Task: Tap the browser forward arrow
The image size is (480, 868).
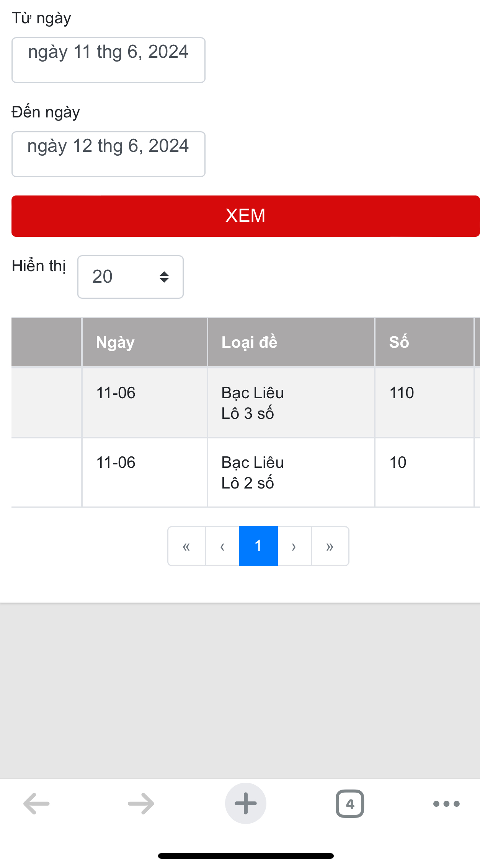Action: click(141, 803)
